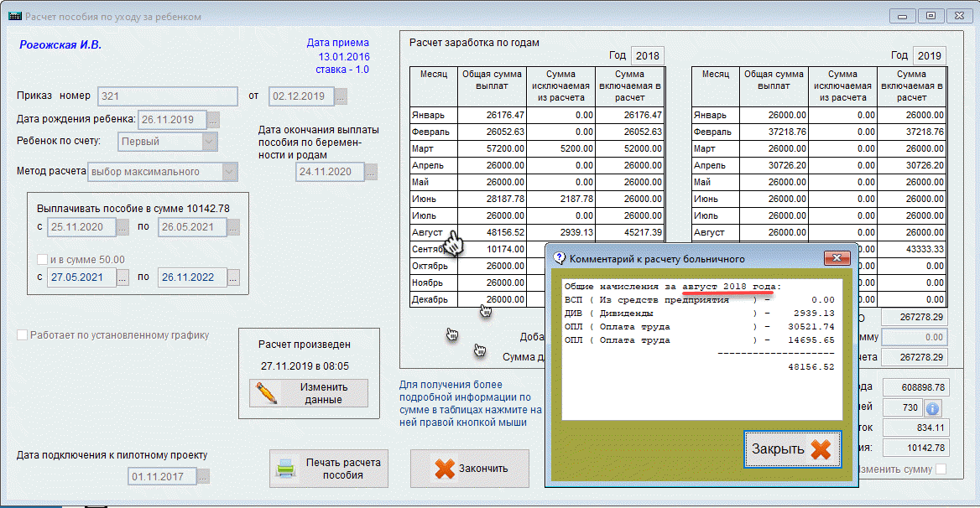
Task: Click the Закончить button
Action: click(x=470, y=468)
